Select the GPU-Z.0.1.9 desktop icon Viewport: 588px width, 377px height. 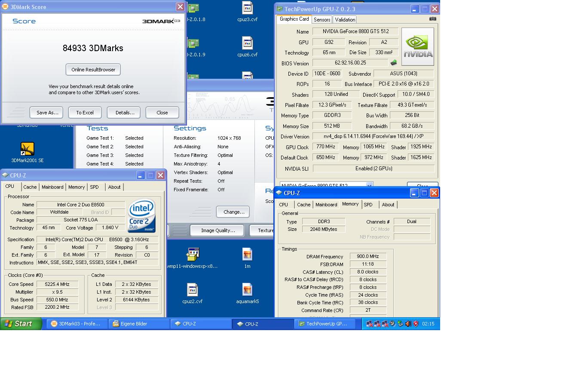194,47
